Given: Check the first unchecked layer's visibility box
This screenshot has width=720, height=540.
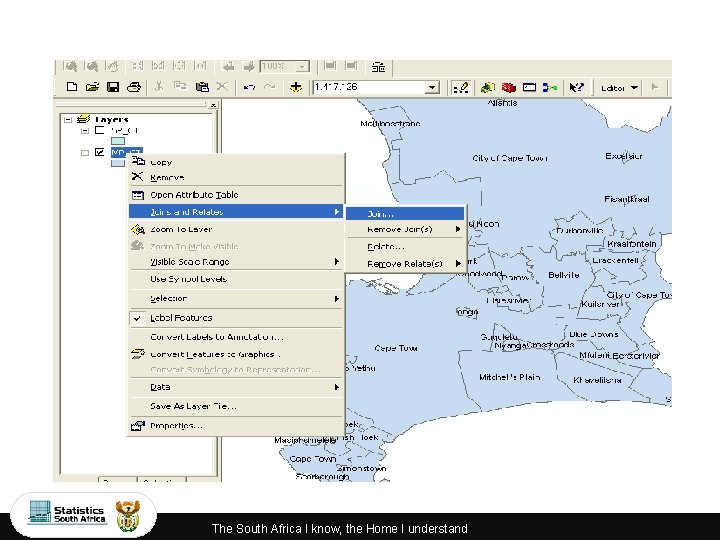Looking at the screenshot, I should [x=99, y=130].
